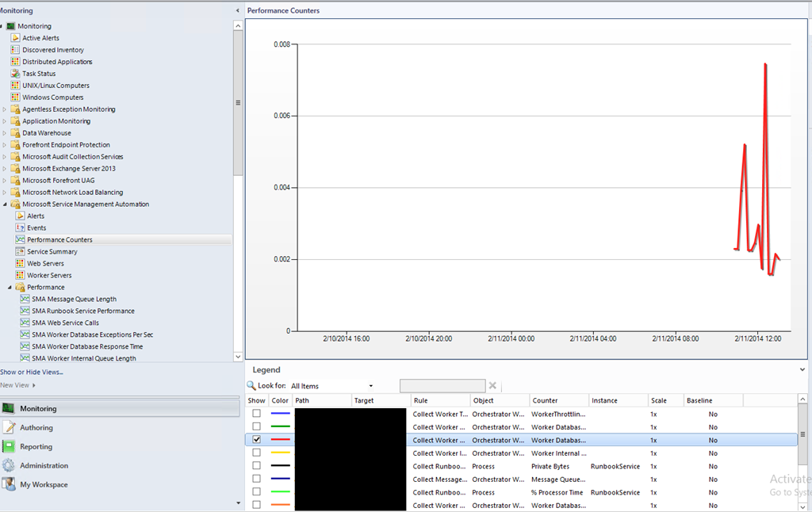This screenshot has height=512, width=812.
Task: Enable the blue WorkerThrottling counter checkbox
Action: (257, 414)
